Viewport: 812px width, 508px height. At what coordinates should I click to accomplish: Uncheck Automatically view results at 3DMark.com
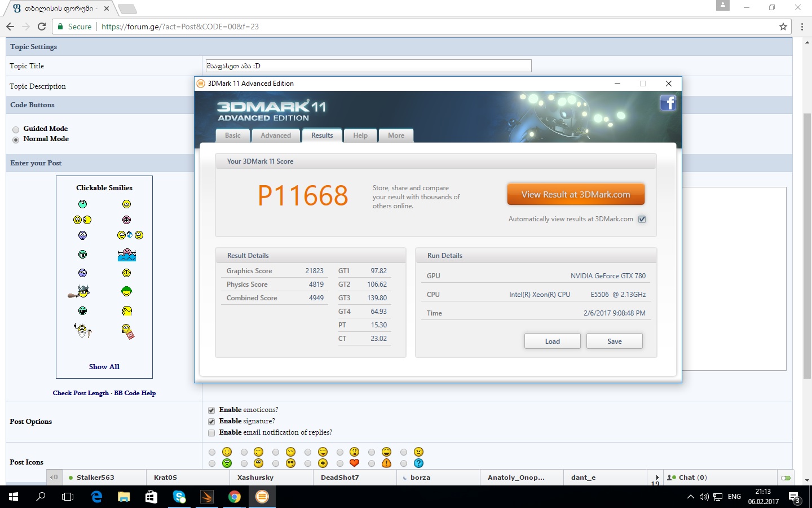coord(642,219)
